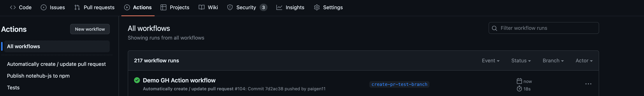The width and height of the screenshot is (644, 96).
Task: Click the green success check icon
Action: click(x=137, y=80)
